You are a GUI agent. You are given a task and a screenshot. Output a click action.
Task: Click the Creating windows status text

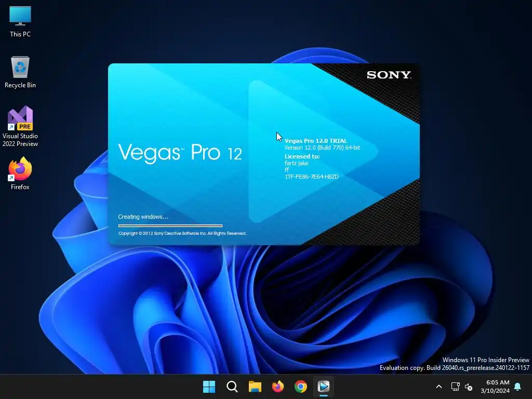143,217
